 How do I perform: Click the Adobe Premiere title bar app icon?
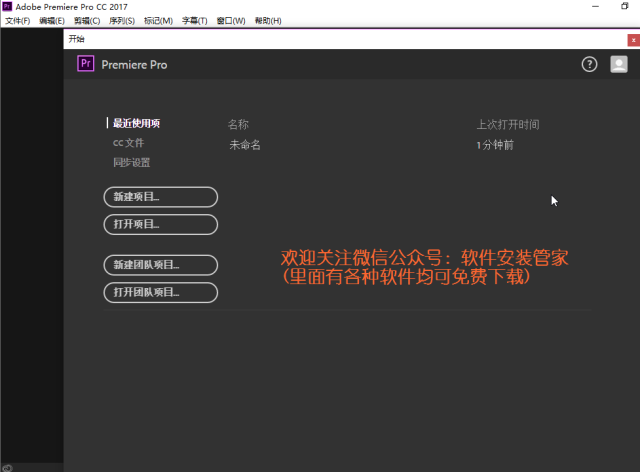6,6
